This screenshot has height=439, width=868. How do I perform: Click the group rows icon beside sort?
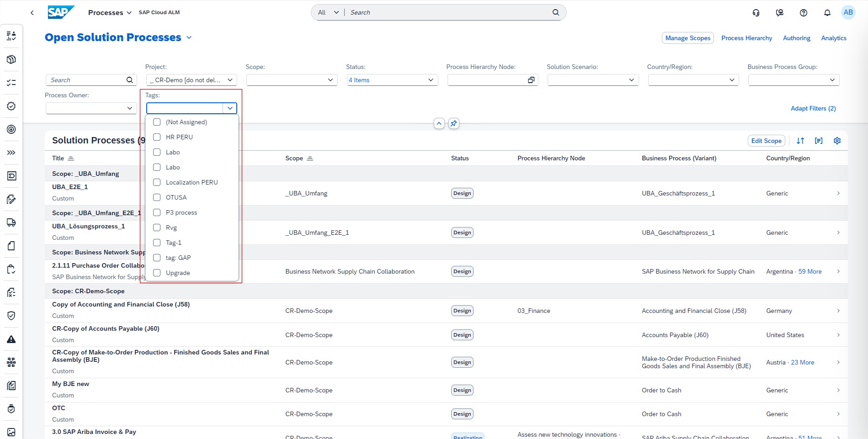[x=818, y=141]
